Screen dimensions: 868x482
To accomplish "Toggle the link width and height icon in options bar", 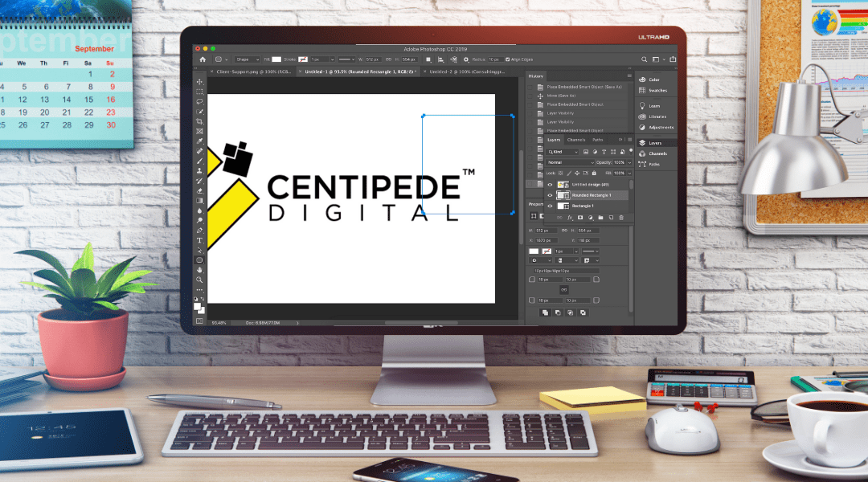I will point(388,59).
